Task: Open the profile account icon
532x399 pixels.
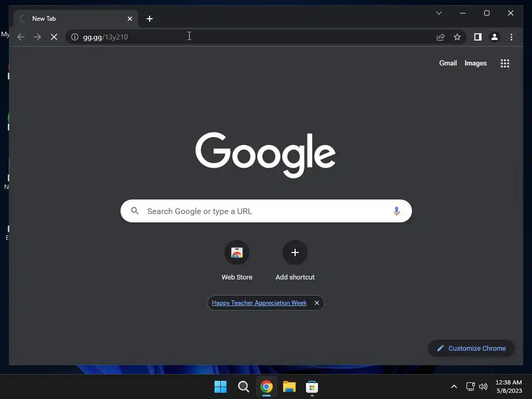Action: pyautogui.click(x=495, y=37)
